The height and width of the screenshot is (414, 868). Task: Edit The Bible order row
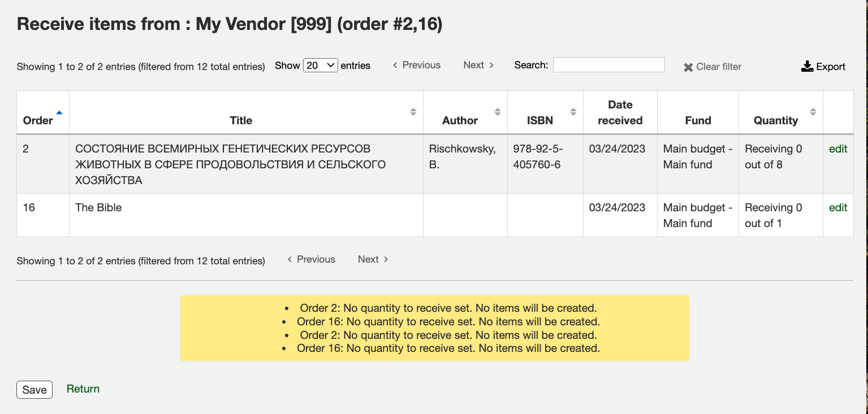click(x=838, y=207)
